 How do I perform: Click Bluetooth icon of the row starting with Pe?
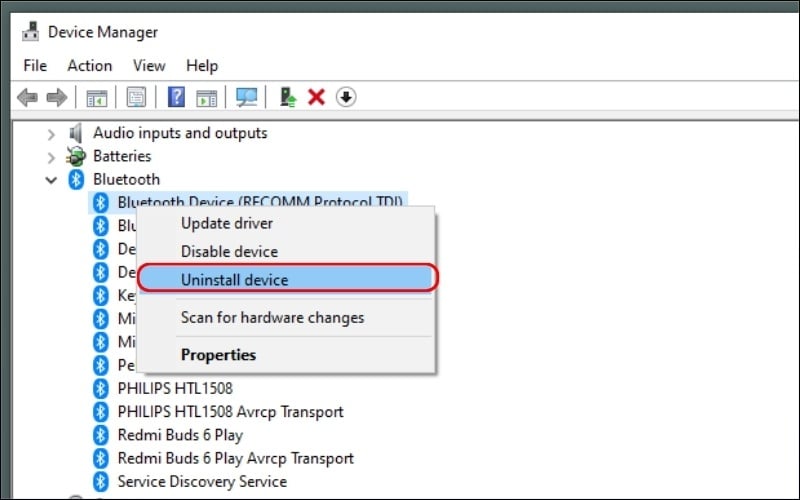(x=101, y=365)
